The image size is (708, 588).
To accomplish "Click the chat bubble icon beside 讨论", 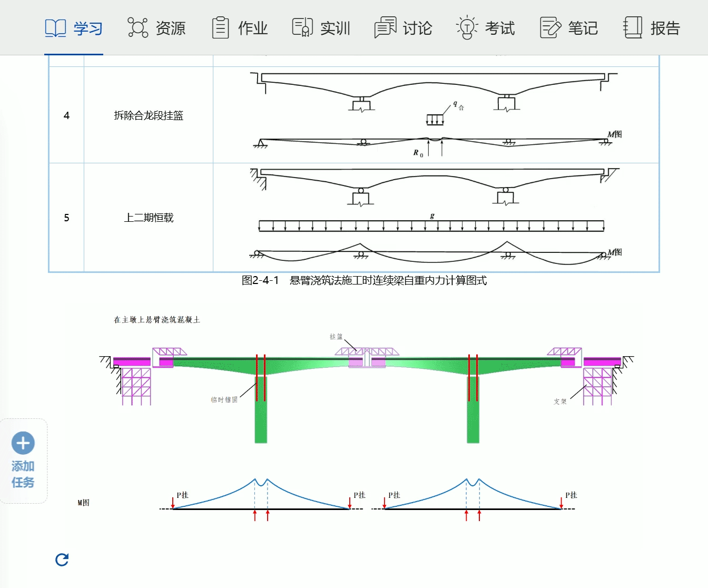I will coord(385,27).
